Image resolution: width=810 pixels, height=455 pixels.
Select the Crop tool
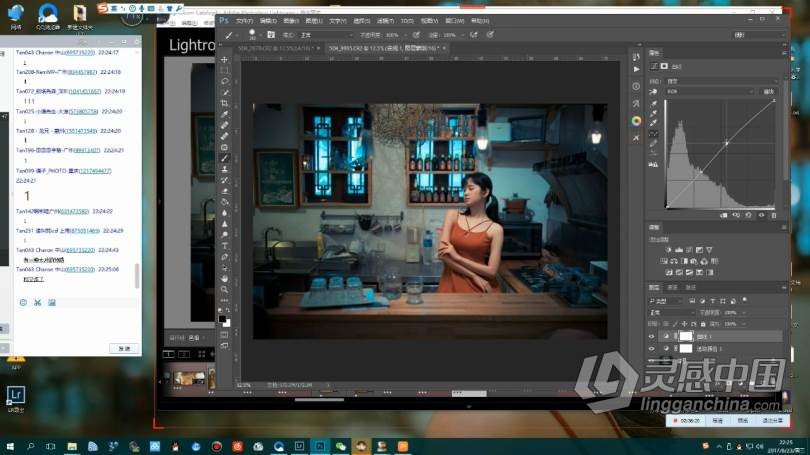point(224,103)
